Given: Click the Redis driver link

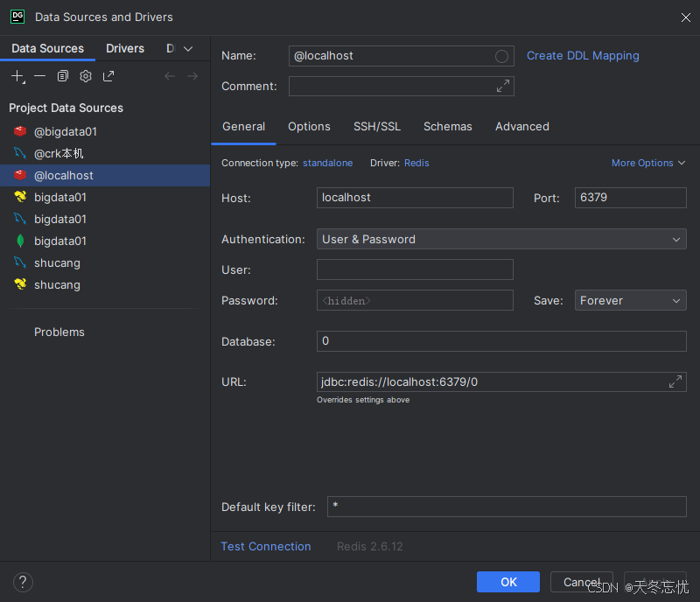Looking at the screenshot, I should click(x=416, y=163).
